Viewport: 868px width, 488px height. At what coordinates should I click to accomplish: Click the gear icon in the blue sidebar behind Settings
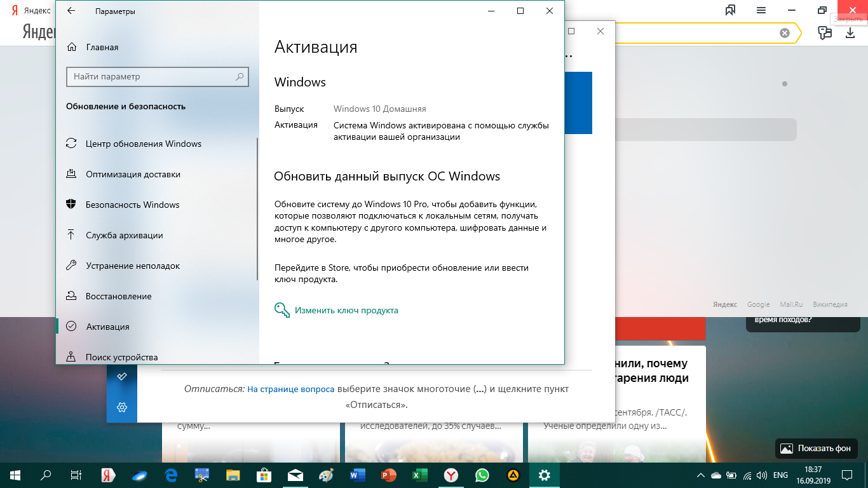point(122,407)
